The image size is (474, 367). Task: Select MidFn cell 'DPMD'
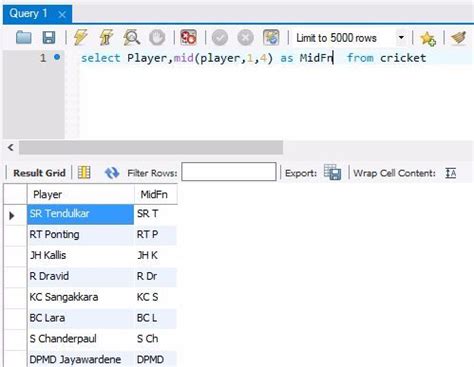coord(156,359)
